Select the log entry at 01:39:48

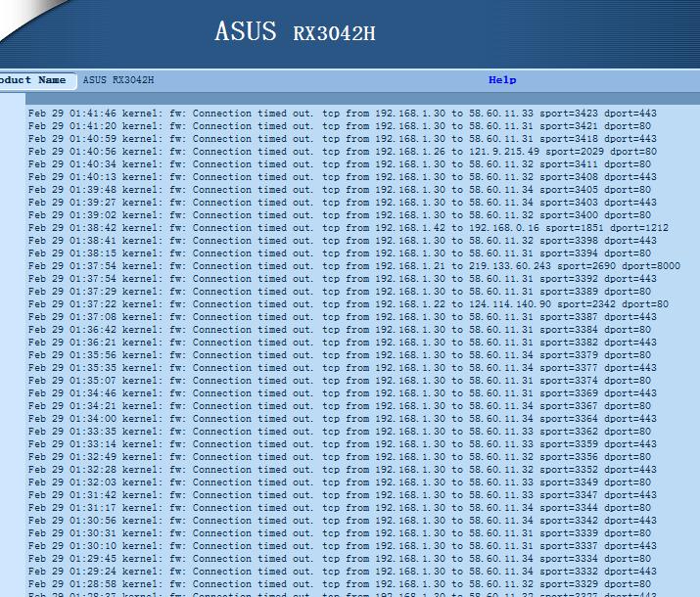(x=340, y=190)
